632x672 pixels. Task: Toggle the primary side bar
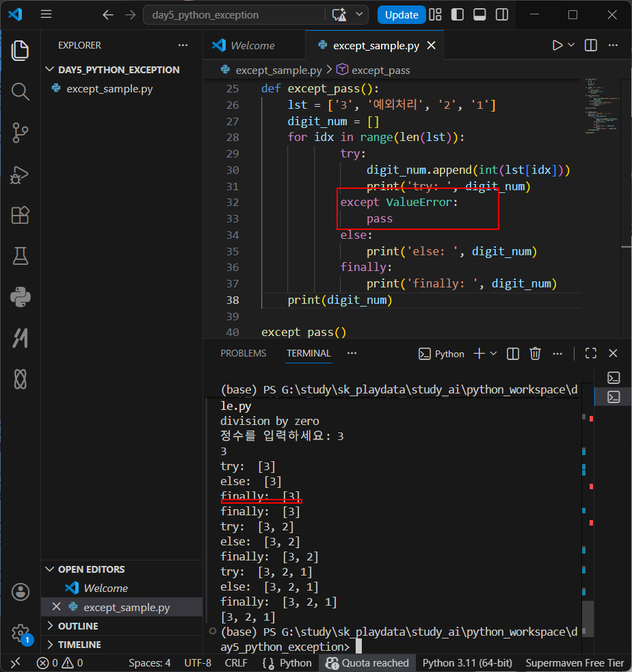[x=458, y=14]
